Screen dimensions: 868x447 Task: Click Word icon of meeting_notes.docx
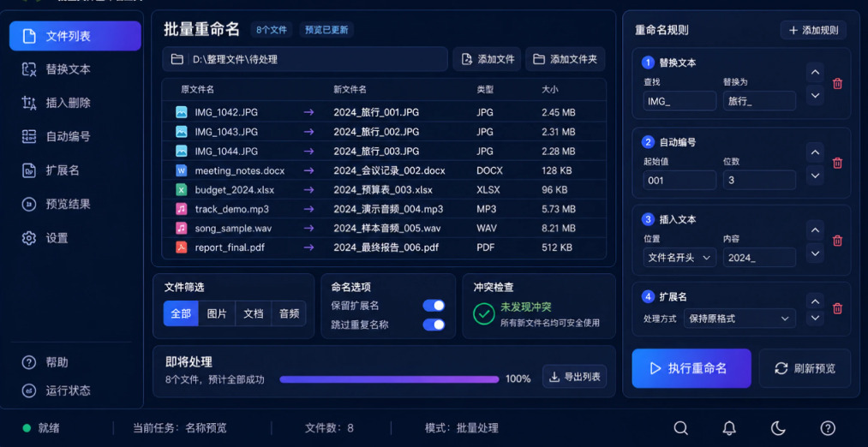(x=181, y=170)
